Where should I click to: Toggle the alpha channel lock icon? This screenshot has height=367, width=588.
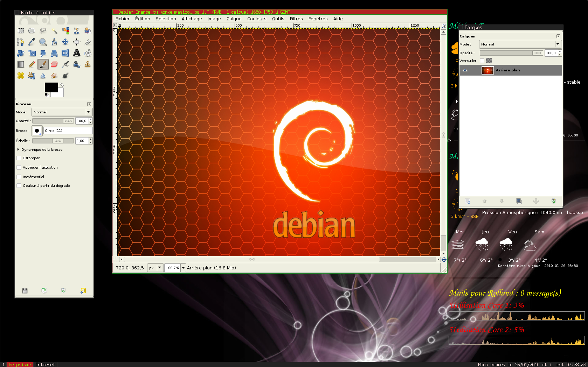click(x=489, y=61)
